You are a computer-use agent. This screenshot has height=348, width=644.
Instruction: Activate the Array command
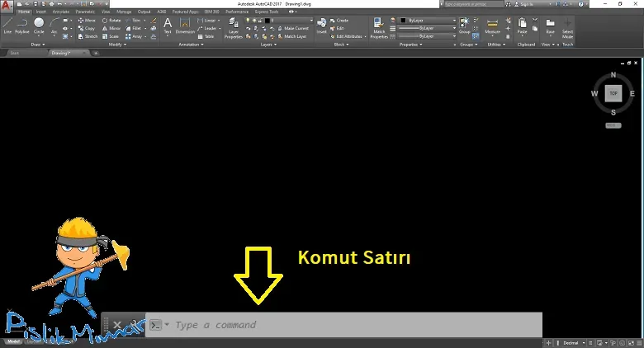(134, 36)
